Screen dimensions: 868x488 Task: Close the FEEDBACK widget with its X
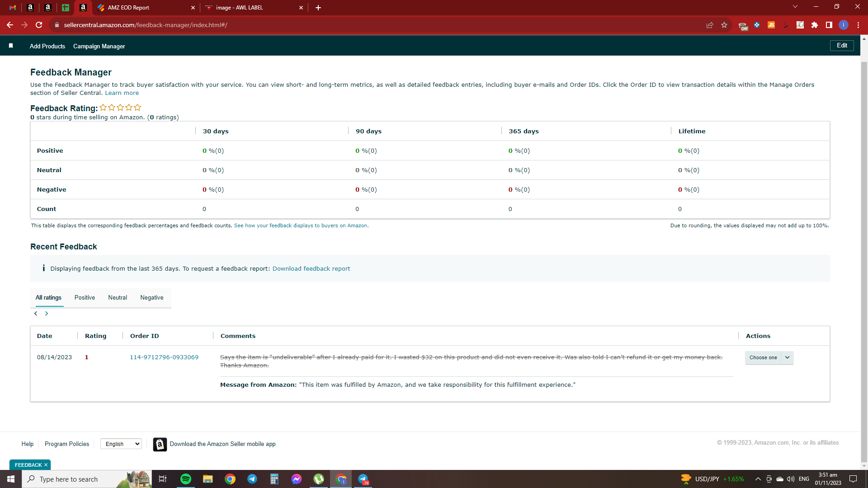click(x=46, y=465)
